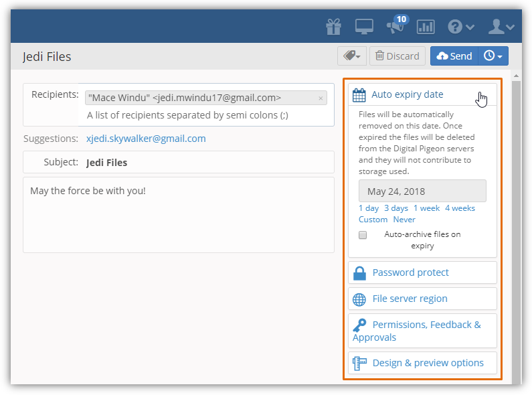Add suggested xjedi.skywalker@gmail.com recipient
Viewport: 532px width, 395px height.
click(x=146, y=139)
